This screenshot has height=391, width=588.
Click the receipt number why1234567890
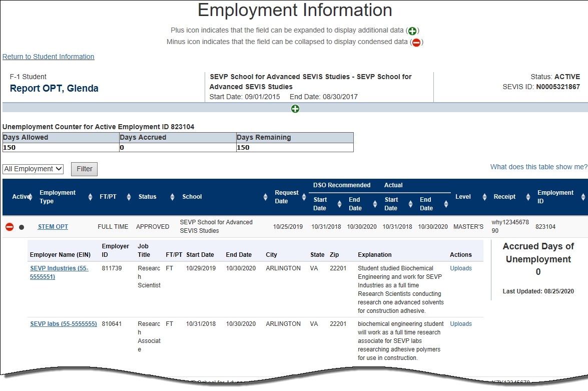tap(510, 226)
